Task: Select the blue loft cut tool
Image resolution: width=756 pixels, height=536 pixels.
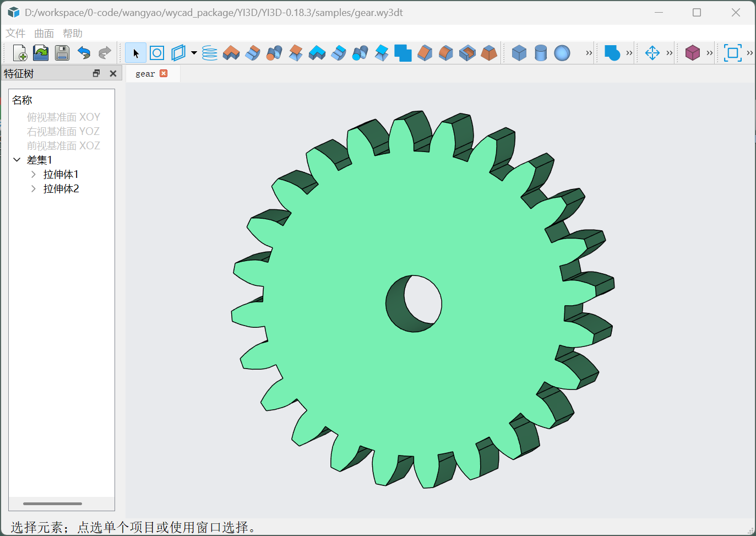Action: click(382, 53)
